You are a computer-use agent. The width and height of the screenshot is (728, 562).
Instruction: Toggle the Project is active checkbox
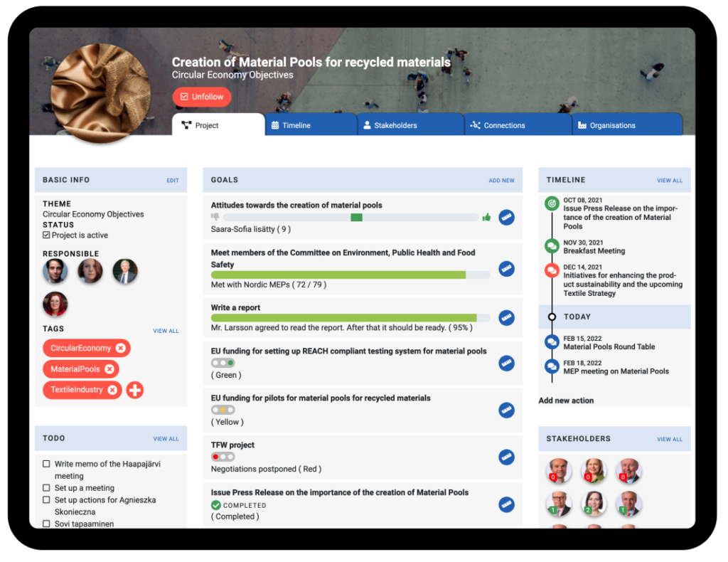click(46, 235)
